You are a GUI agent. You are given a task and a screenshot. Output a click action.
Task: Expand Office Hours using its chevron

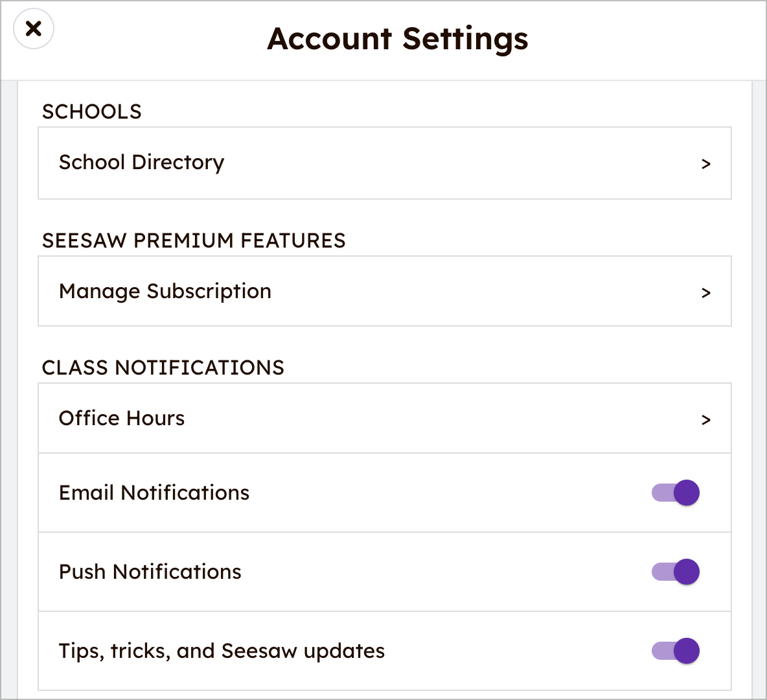click(x=706, y=420)
